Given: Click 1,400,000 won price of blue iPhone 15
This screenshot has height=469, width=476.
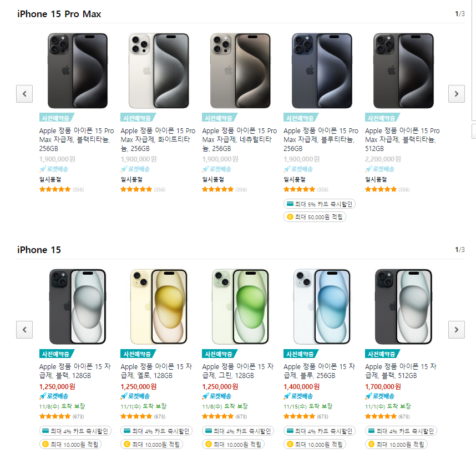Looking at the screenshot, I should click(x=301, y=387).
